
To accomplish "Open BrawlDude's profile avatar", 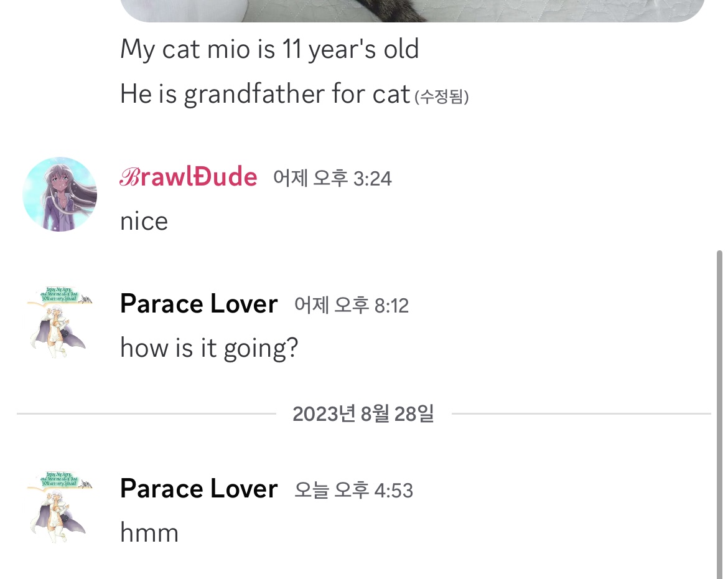I will tap(60, 194).
